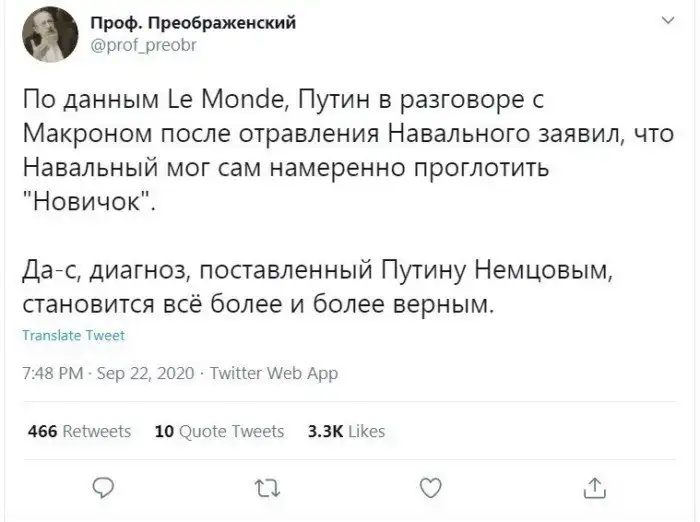Show the 10 Quote Tweets
Screen dimensions: 700x522
220,432
